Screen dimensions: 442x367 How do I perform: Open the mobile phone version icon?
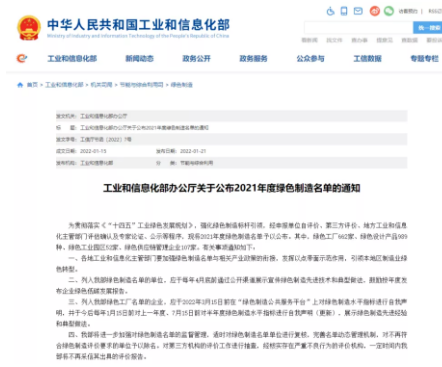click(x=344, y=11)
